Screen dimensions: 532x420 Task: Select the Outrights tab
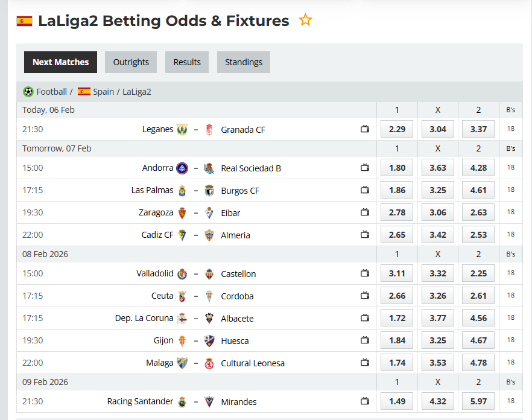pos(130,62)
